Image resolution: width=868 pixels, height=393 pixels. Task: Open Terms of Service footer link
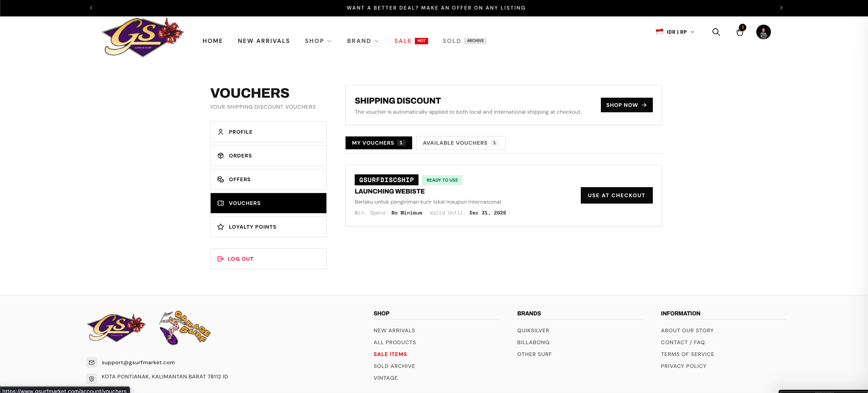[x=687, y=354]
